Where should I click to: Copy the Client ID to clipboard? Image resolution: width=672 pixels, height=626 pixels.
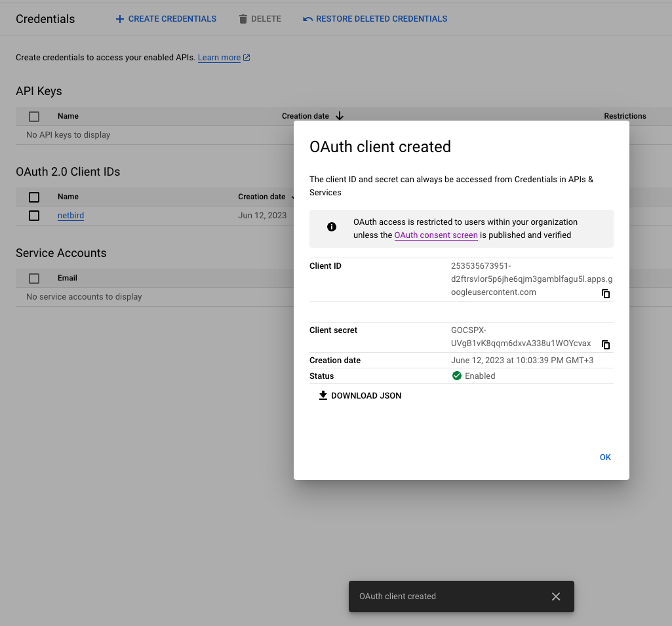coord(606,294)
